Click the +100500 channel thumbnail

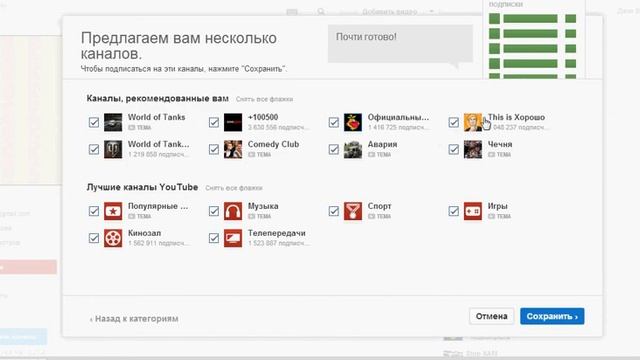(233, 122)
